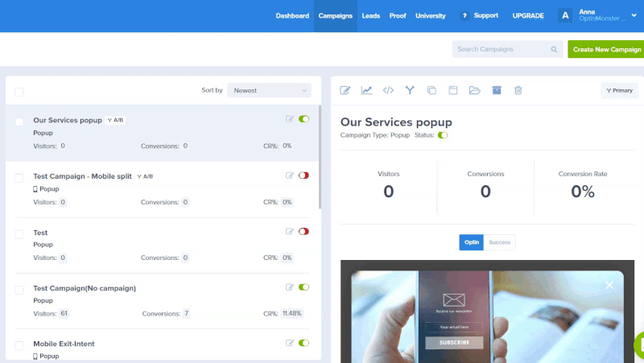Open the Leads menu item

click(371, 15)
